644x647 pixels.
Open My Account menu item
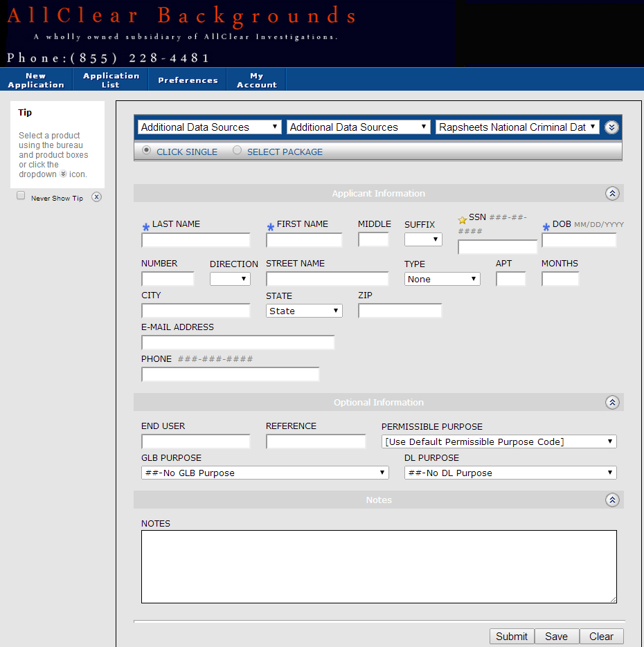(256, 80)
